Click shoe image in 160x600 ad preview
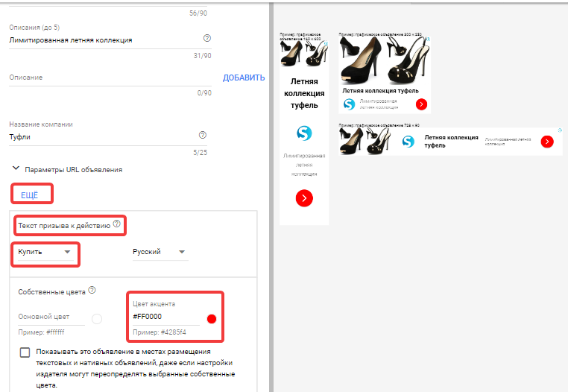Viewport: 568px width, 392px height. tap(304, 54)
